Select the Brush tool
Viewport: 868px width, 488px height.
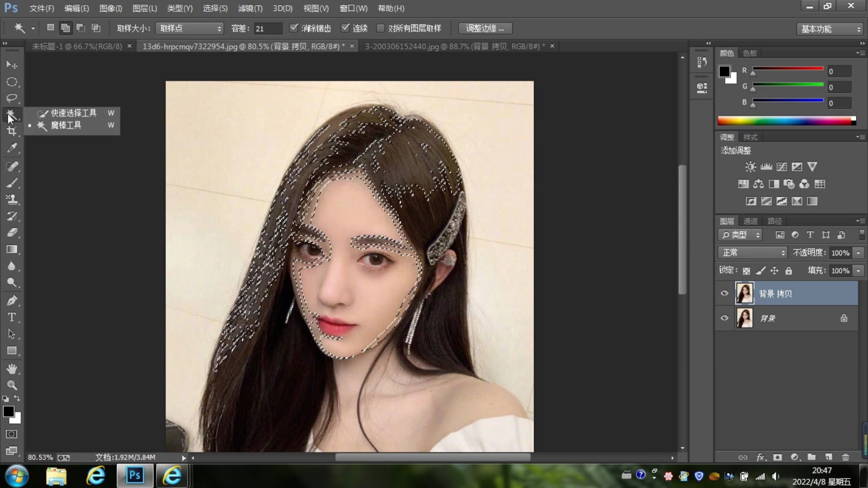coord(12,183)
